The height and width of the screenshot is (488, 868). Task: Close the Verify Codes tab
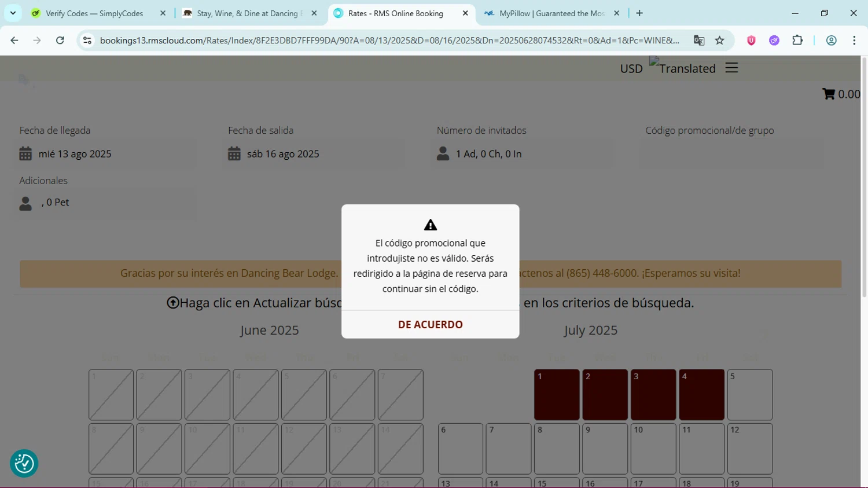click(x=163, y=13)
